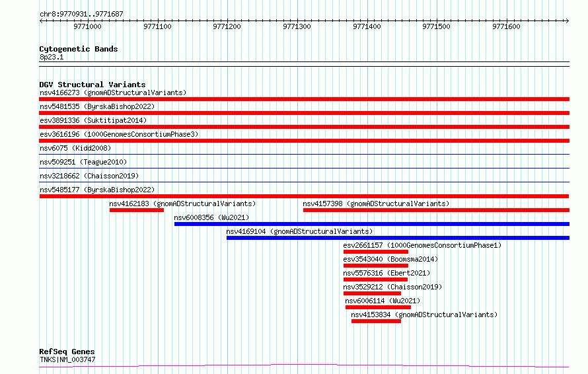Click the red bar under esv2661157
588x374 pixels.
[376, 252]
